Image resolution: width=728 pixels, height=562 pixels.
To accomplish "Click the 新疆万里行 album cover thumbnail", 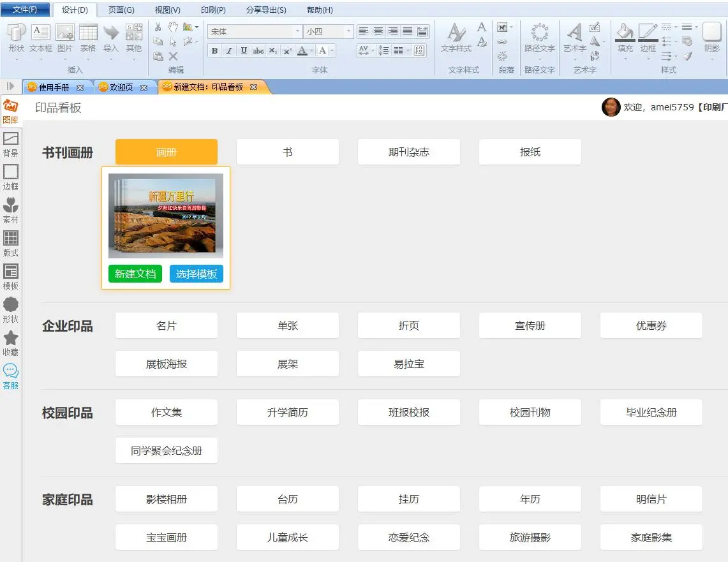I will (166, 216).
